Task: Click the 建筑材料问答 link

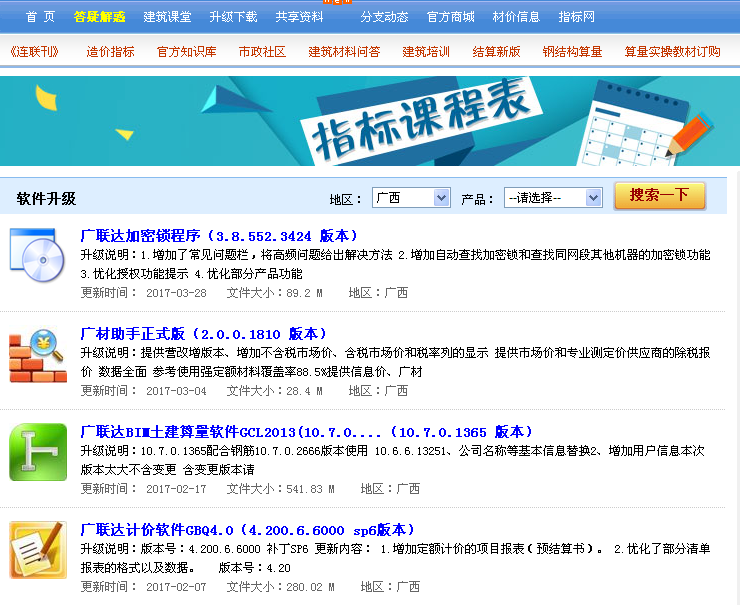Action: click(344, 51)
